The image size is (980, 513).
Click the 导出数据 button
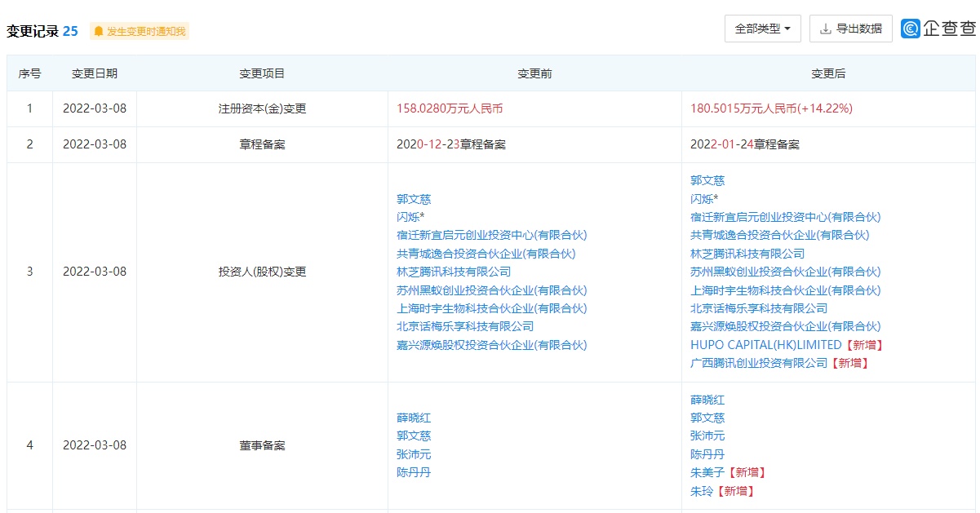[850, 29]
